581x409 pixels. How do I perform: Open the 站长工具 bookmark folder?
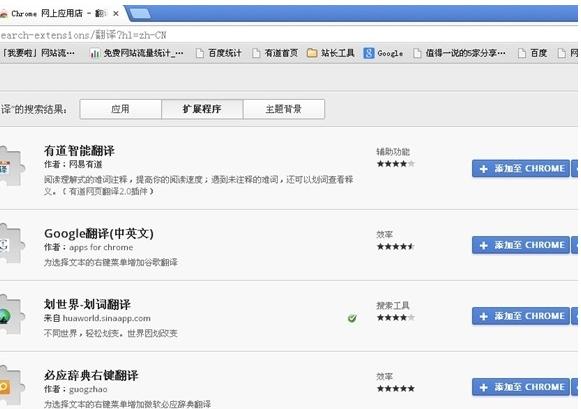pos(331,53)
